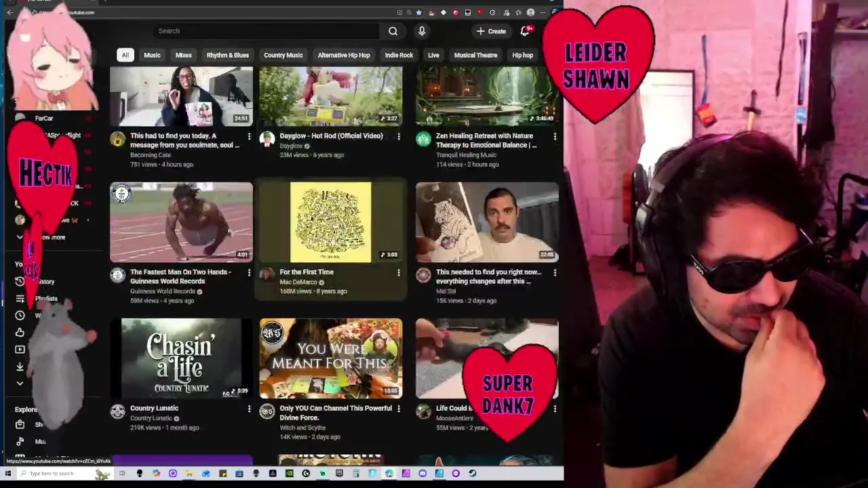Open Guinness World Records channel name link
This screenshot has width=868, height=488.
click(163, 291)
